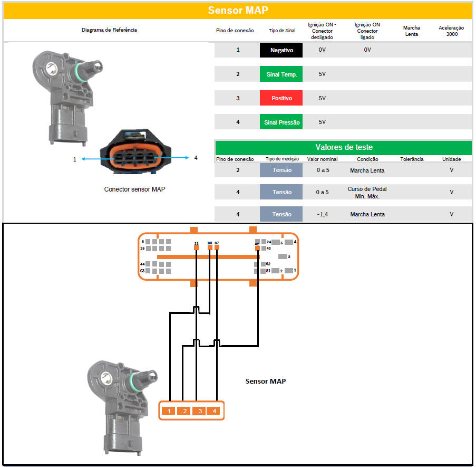Click the green Sinal Pressão label
The width and height of the screenshot is (476, 467).
pyautogui.click(x=281, y=122)
